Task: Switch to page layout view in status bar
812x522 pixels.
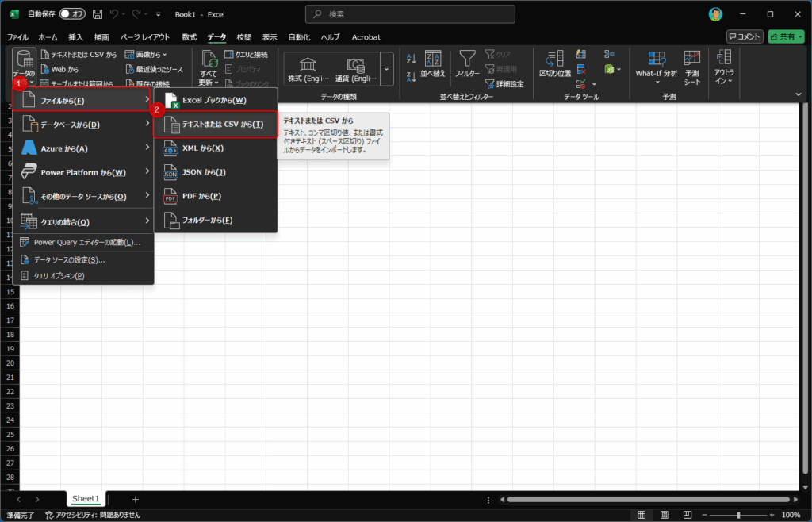Action: (662, 515)
